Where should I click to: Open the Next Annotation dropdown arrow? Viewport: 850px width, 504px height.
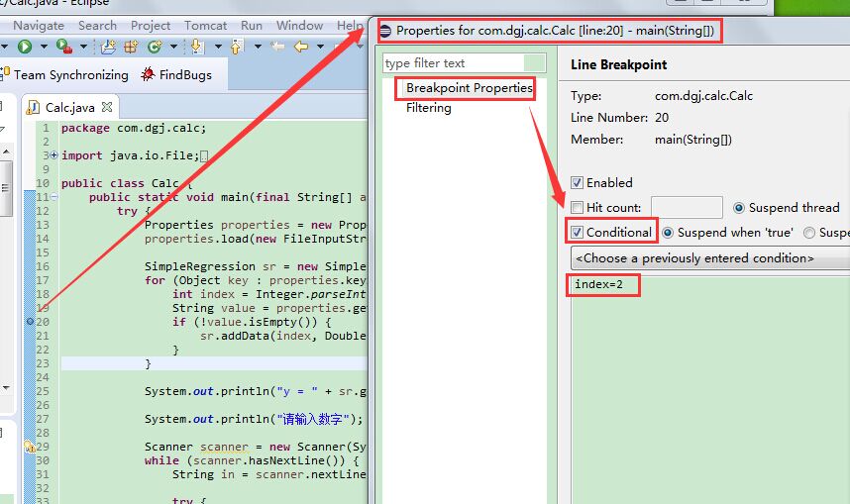(x=218, y=47)
